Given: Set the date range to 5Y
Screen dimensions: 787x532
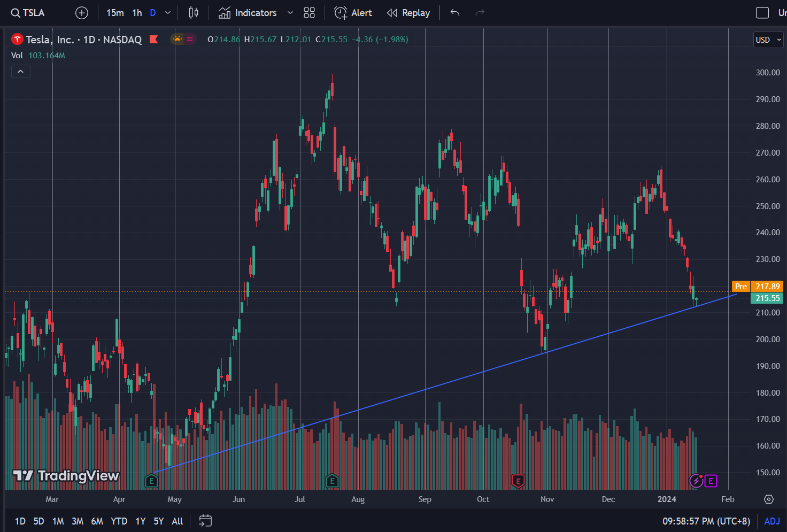Looking at the screenshot, I should tap(159, 521).
